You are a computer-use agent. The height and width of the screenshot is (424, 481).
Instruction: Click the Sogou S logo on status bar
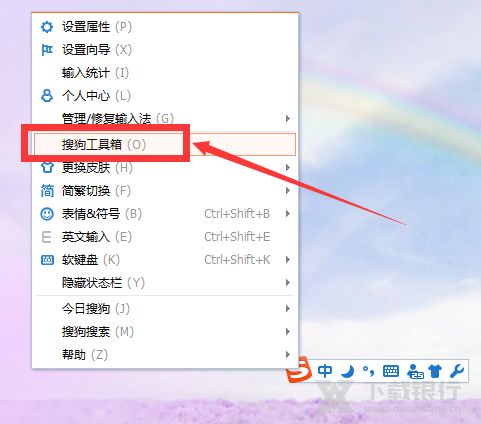pyautogui.click(x=299, y=370)
